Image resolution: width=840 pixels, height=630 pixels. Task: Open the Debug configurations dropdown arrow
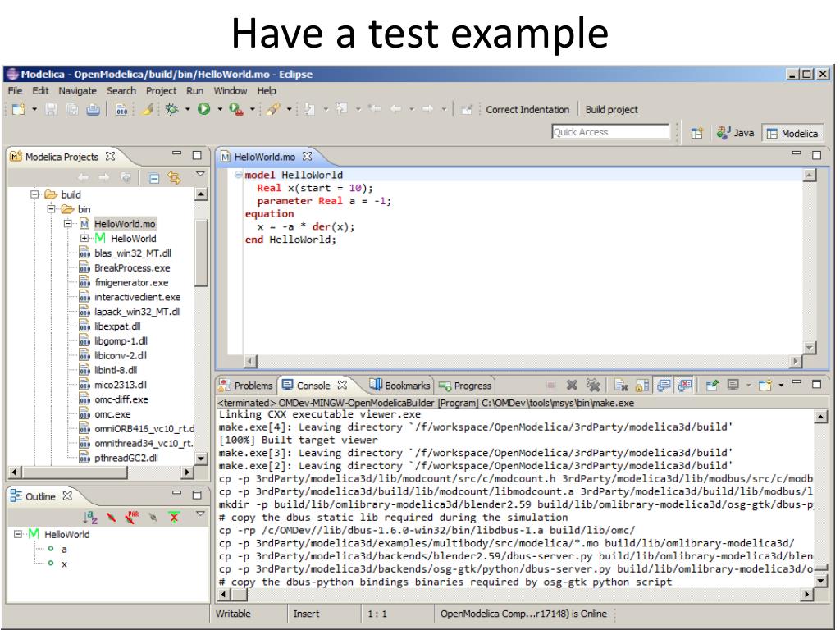(188, 109)
